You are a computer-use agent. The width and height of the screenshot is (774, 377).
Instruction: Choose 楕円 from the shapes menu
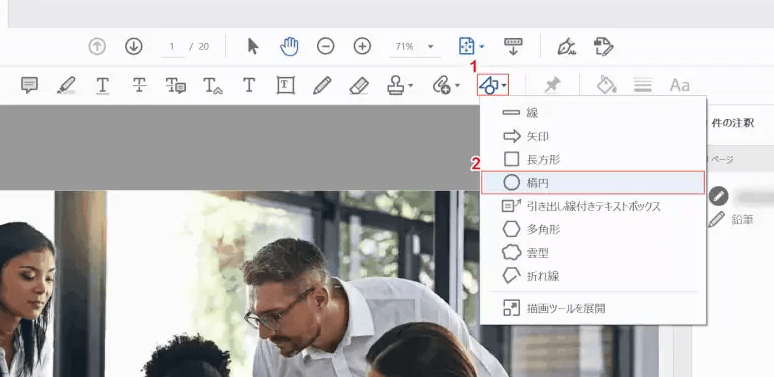coord(593,183)
